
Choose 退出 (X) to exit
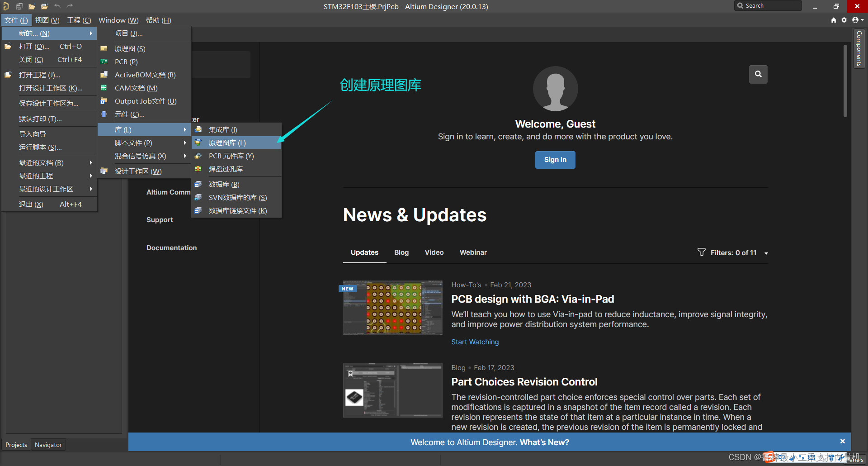(x=49, y=204)
